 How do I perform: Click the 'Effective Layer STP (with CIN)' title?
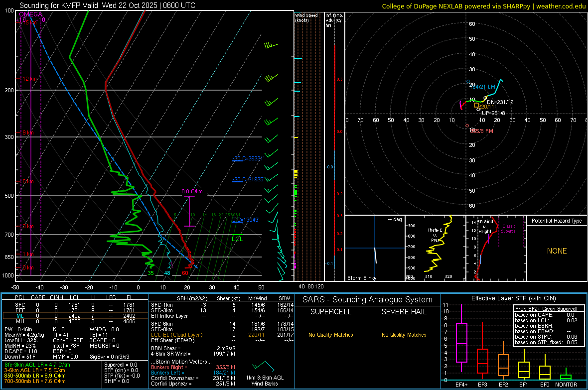point(513,298)
